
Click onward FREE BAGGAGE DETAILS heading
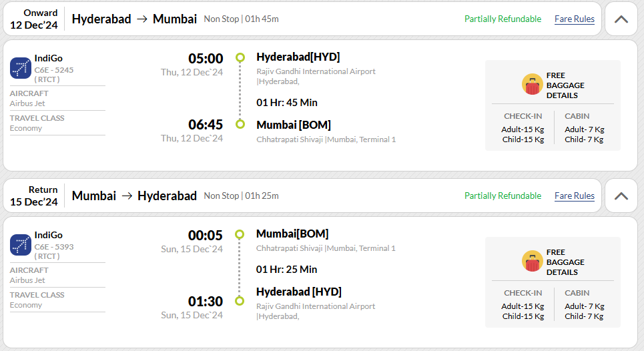click(x=565, y=85)
